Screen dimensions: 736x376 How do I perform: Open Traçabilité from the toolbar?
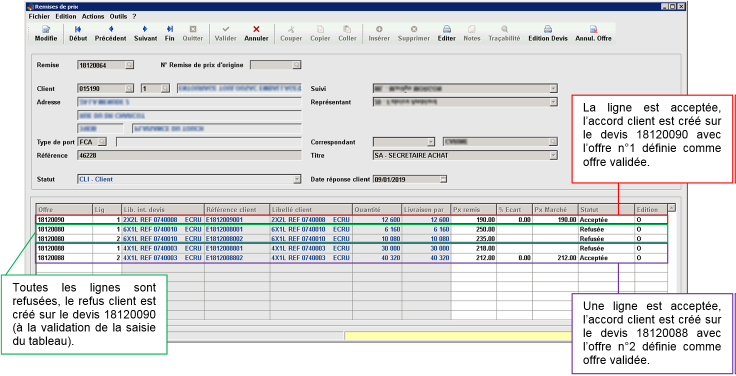[504, 33]
